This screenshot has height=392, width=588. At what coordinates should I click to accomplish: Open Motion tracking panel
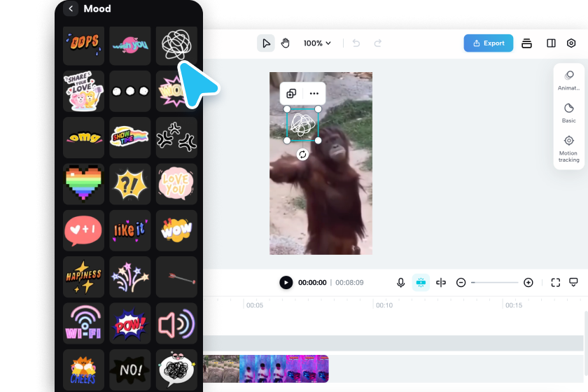pos(568,149)
